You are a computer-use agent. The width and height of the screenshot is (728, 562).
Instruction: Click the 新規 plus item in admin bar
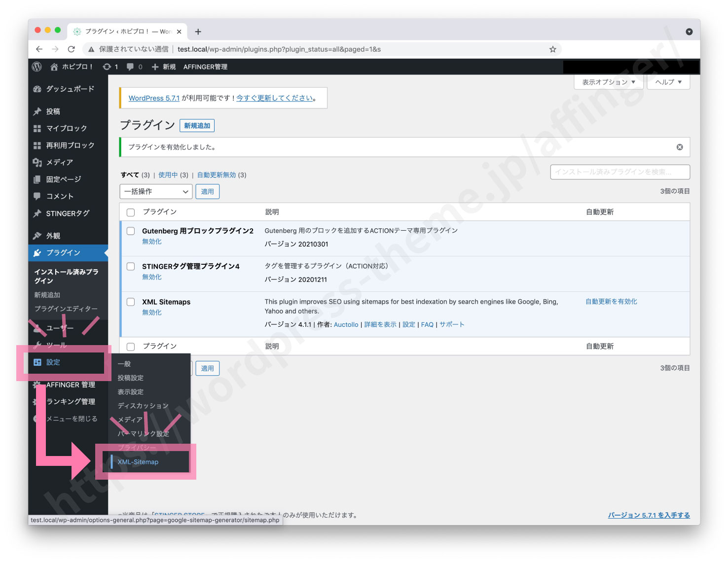click(x=163, y=67)
